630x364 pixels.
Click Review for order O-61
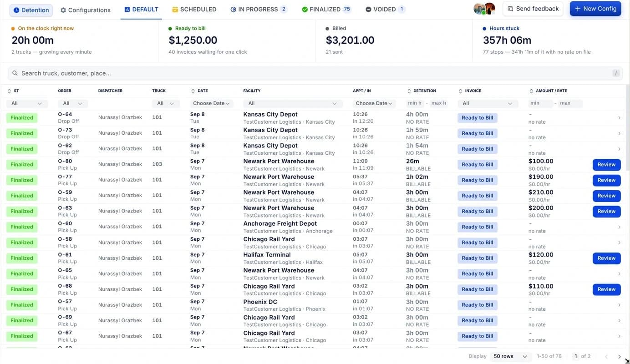607,258
